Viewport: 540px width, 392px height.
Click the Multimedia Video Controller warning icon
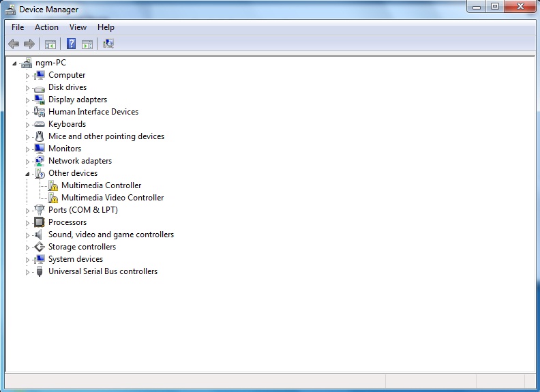coord(53,198)
